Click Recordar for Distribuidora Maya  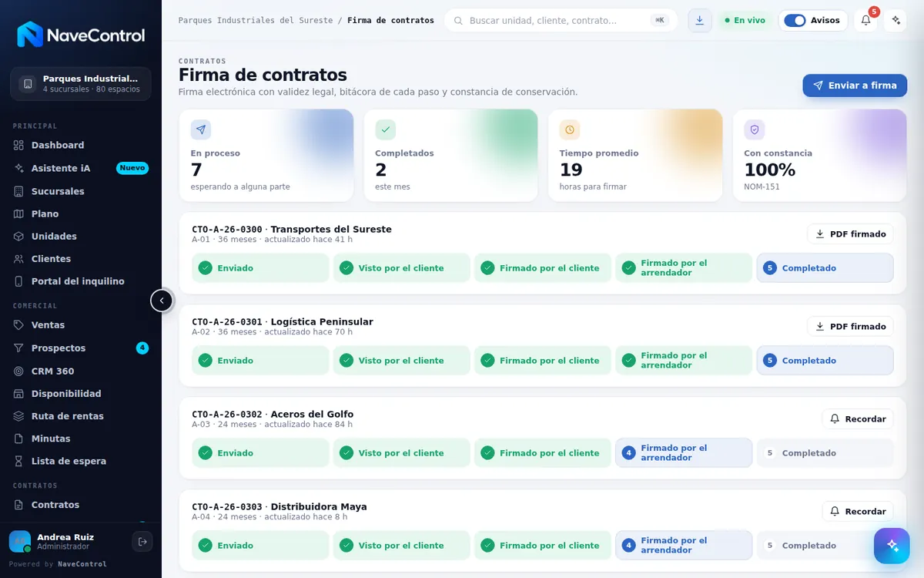(858, 512)
